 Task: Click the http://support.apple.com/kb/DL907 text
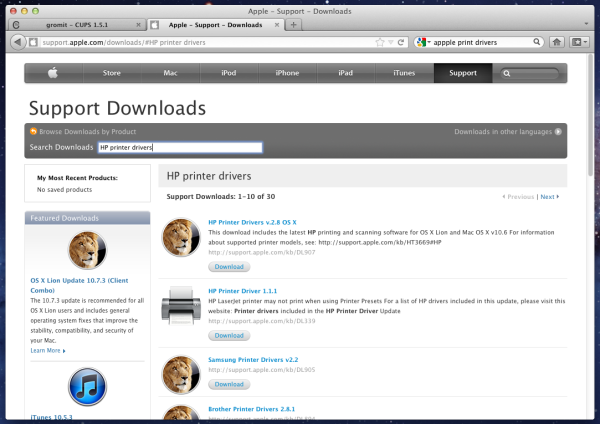click(262, 252)
